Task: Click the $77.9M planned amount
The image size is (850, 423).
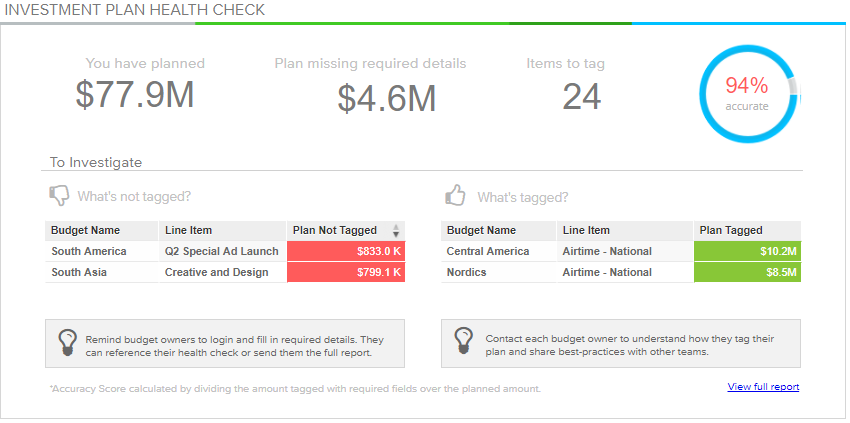Action: coord(134,94)
